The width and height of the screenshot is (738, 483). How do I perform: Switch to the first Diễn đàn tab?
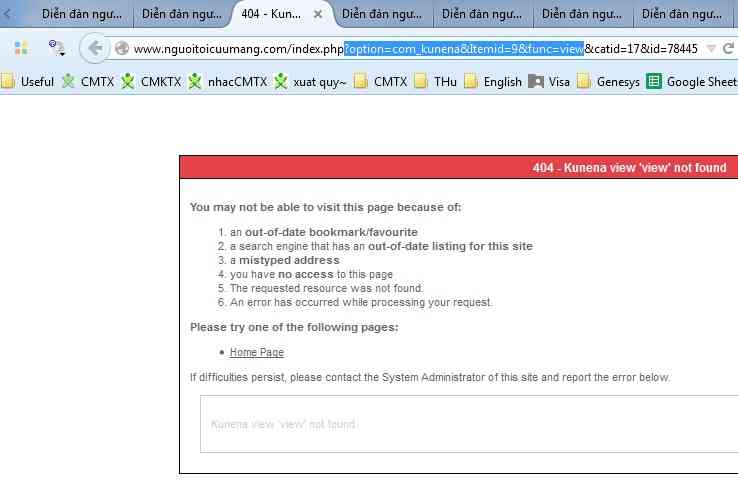[x=80, y=15]
